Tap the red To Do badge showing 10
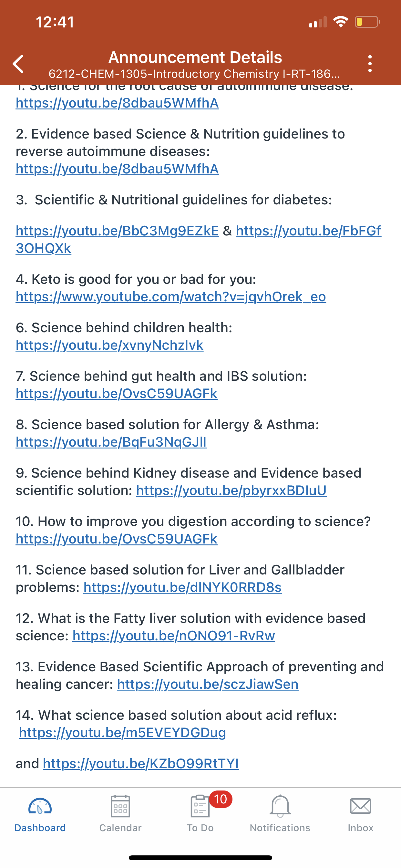This screenshot has width=401, height=868. [x=221, y=799]
